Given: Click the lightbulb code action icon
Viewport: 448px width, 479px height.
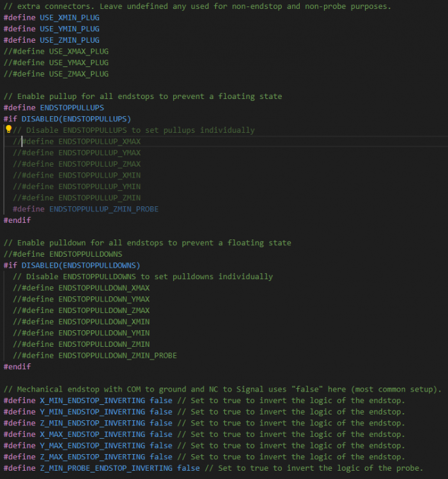Looking at the screenshot, I should 8,130.
